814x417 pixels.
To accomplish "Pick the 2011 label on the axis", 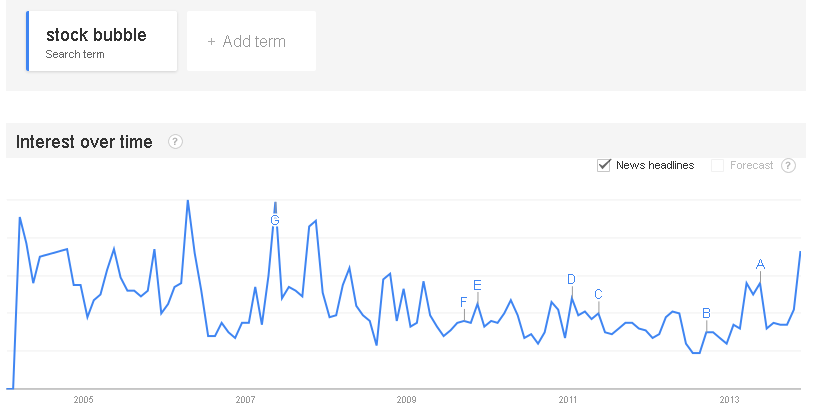I will click(568, 400).
